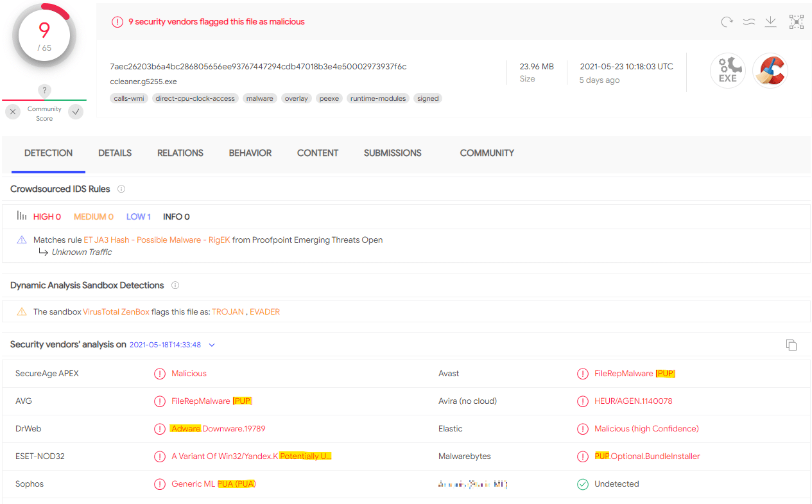Viewport: 812px width, 504px height.
Task: Click alert icon in SecureAge APEX row
Action: coord(160,374)
